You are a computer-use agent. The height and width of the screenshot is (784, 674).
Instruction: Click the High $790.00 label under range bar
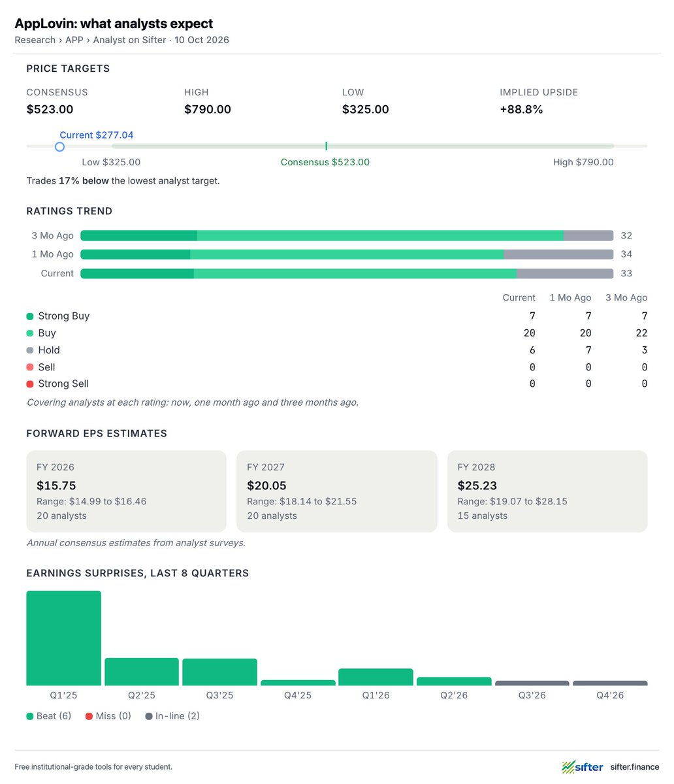point(583,162)
